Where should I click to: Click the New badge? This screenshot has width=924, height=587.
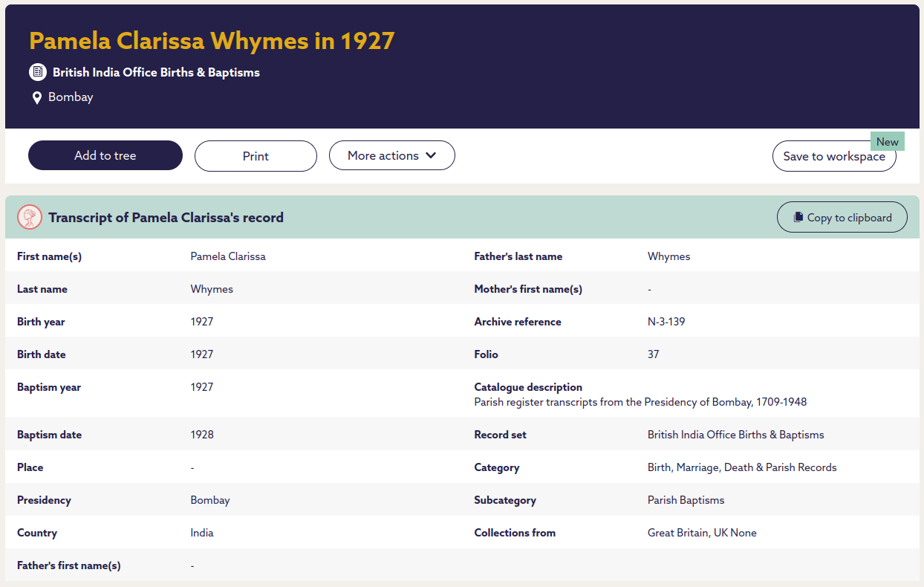[x=887, y=142]
